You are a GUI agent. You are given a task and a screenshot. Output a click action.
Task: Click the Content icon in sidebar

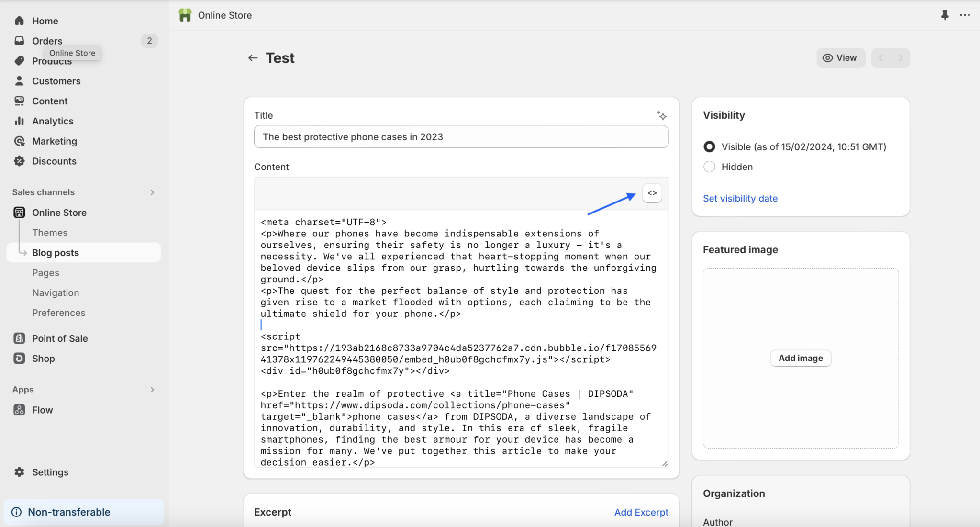(19, 101)
